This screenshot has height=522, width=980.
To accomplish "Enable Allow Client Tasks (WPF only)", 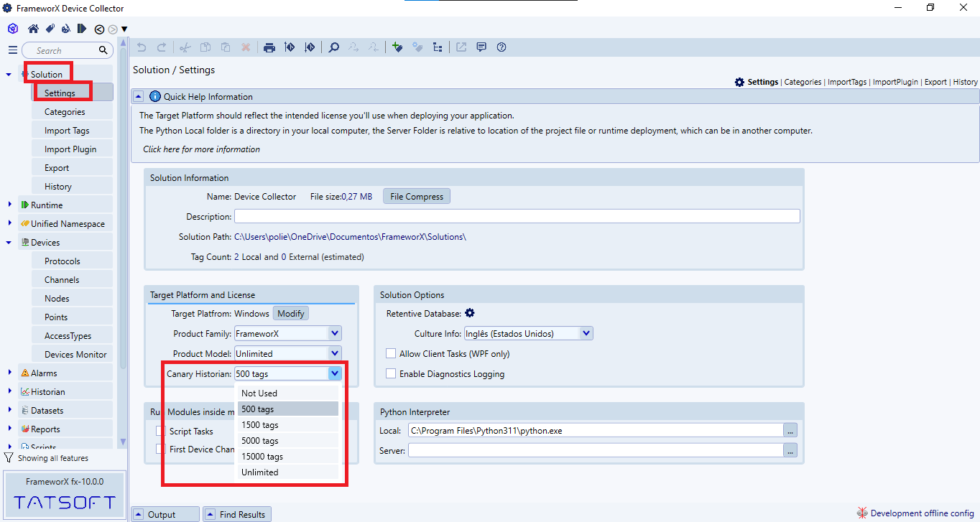I will pyautogui.click(x=391, y=354).
